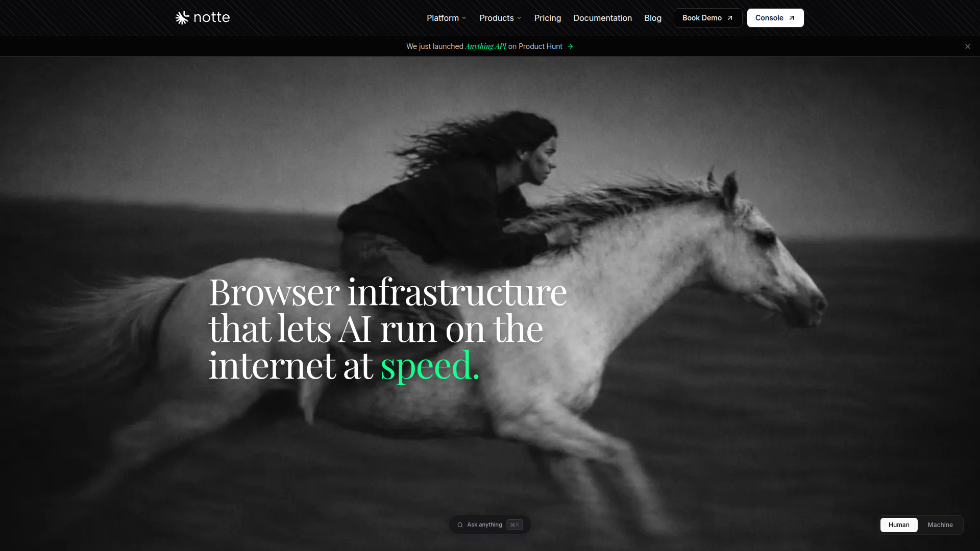Select the Human view mode
This screenshot has height=551, width=980.
point(899,525)
